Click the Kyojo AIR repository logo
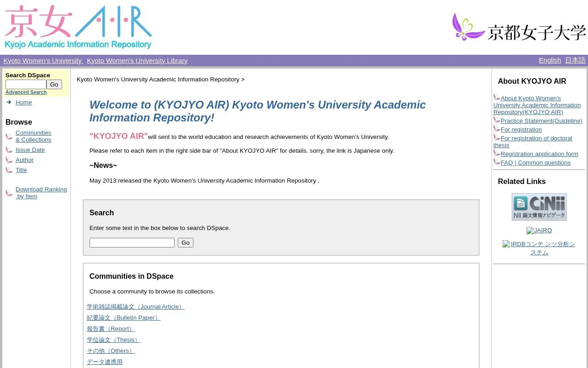Viewport: 588px width, 368px height. pyautogui.click(x=78, y=27)
